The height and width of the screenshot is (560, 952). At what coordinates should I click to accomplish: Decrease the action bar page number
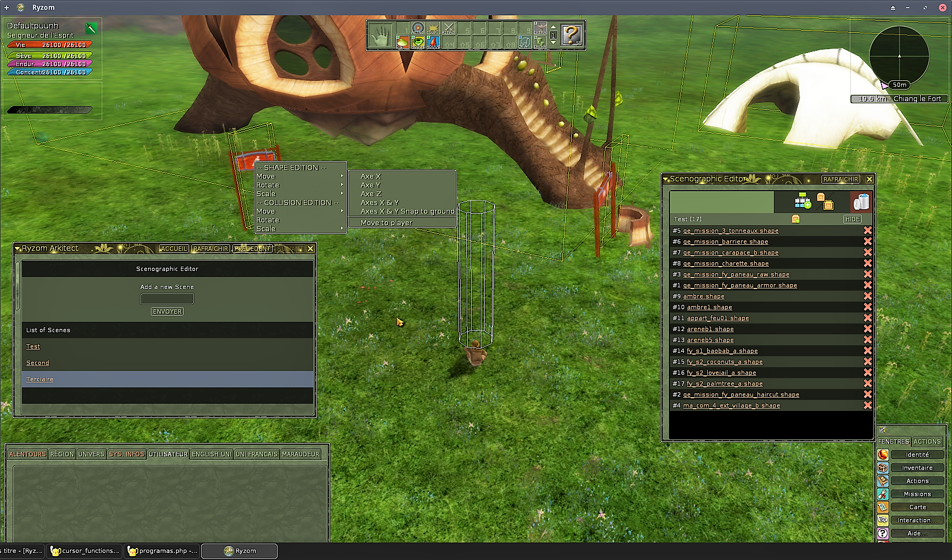click(x=554, y=43)
